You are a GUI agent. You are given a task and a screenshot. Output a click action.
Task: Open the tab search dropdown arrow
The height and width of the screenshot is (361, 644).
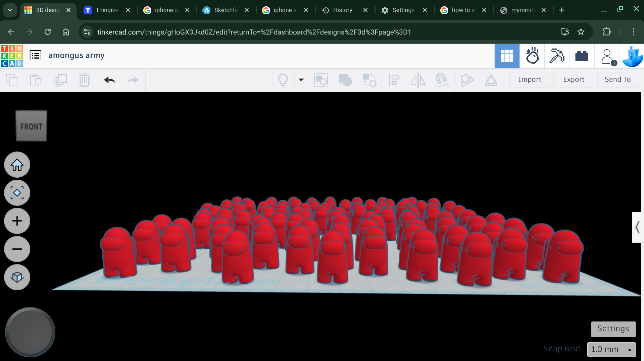(x=10, y=10)
